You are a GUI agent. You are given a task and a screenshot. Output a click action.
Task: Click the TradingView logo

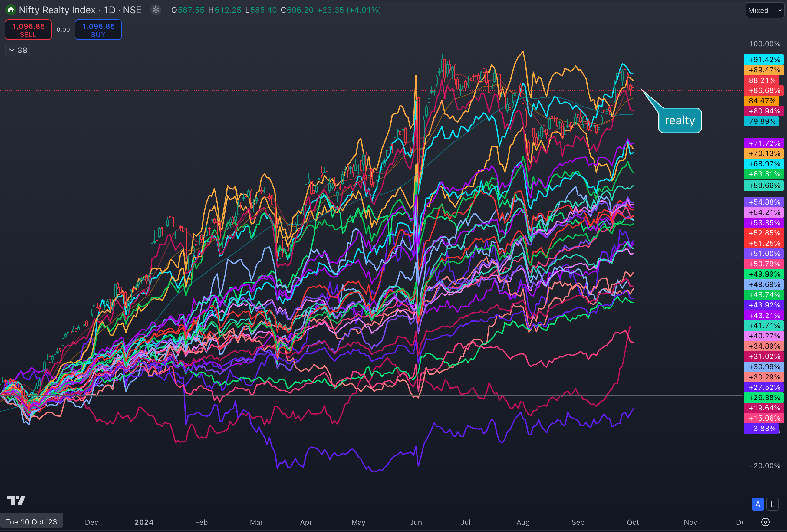click(x=16, y=500)
